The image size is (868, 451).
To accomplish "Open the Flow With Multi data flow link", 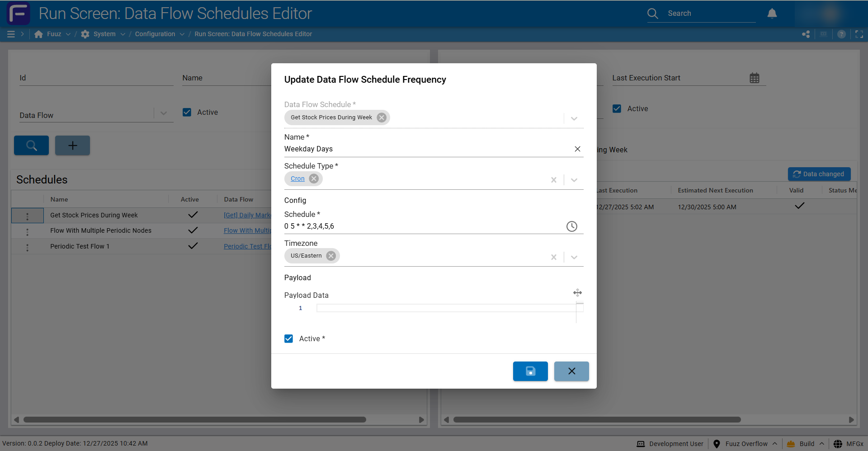I will 247,230.
